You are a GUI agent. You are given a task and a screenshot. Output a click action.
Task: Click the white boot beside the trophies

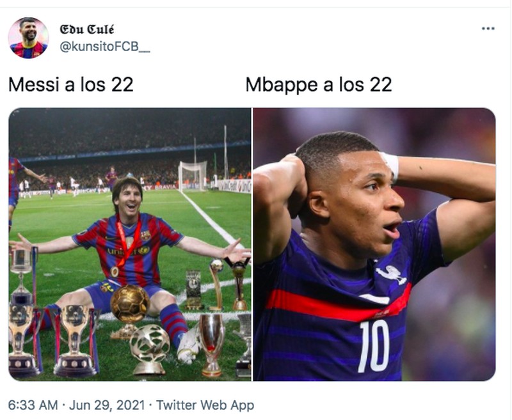point(189,345)
